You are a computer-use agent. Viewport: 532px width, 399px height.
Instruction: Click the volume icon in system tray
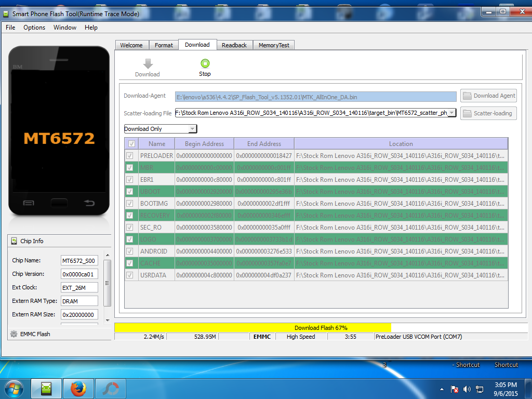click(467, 389)
